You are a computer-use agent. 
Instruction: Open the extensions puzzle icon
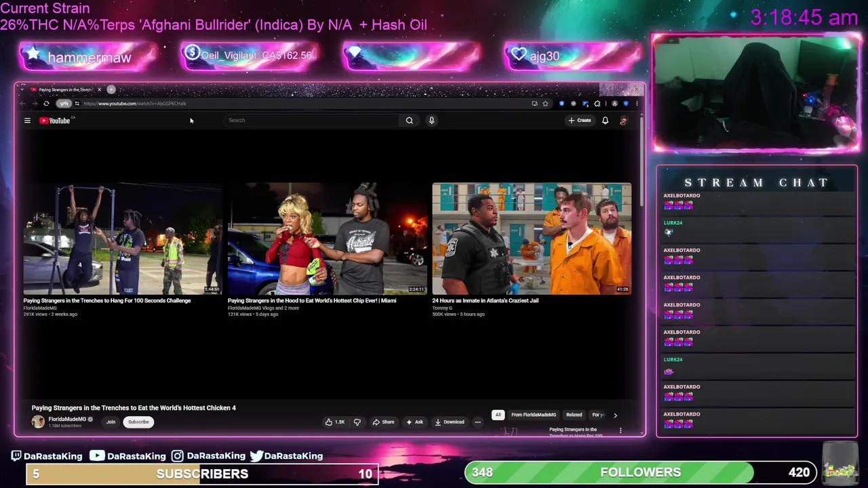point(597,104)
